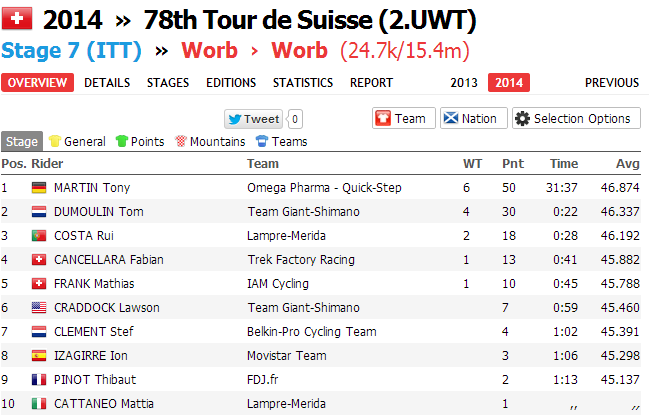This screenshot has width=649, height=417.
Task: Switch to the 2013 edition
Action: [464, 83]
